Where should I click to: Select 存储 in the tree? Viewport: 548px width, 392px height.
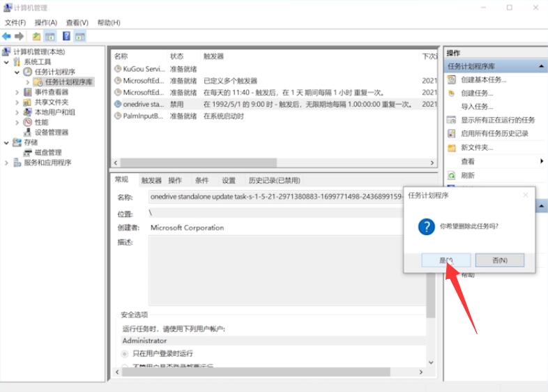[31, 142]
